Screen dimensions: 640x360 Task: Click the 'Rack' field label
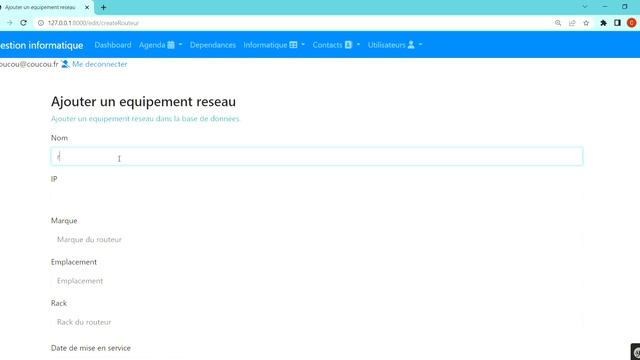59,303
